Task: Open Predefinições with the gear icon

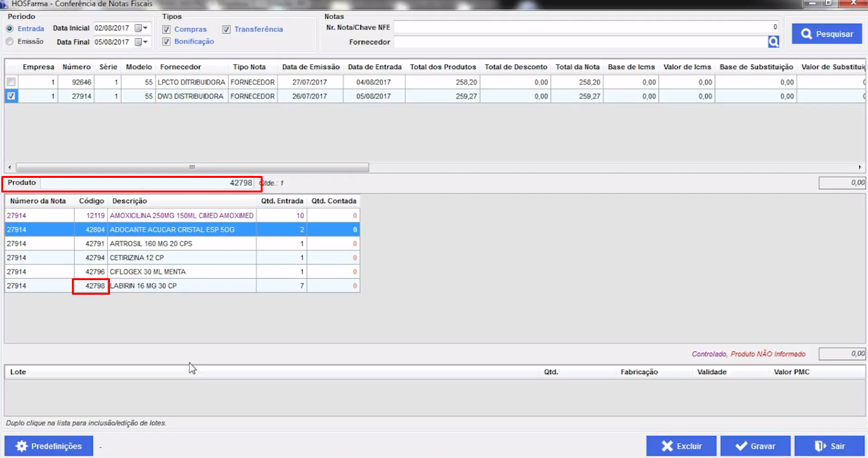Action: click(49, 446)
